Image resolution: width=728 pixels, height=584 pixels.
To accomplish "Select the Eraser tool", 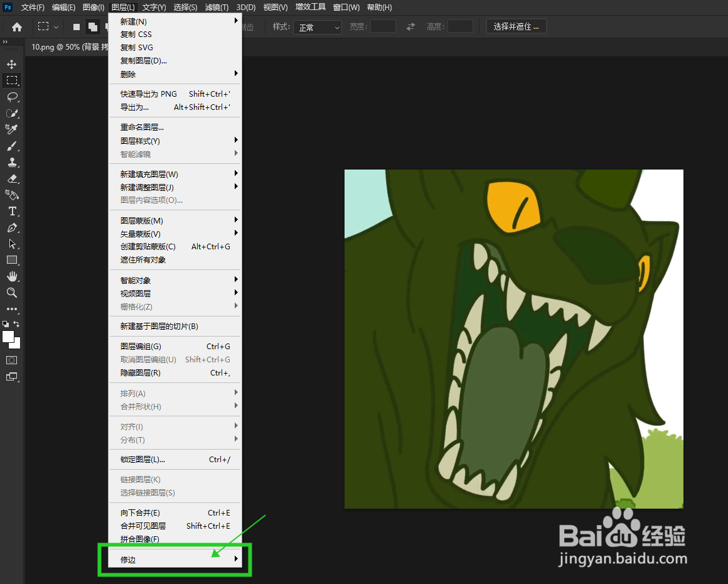I will coord(11,178).
